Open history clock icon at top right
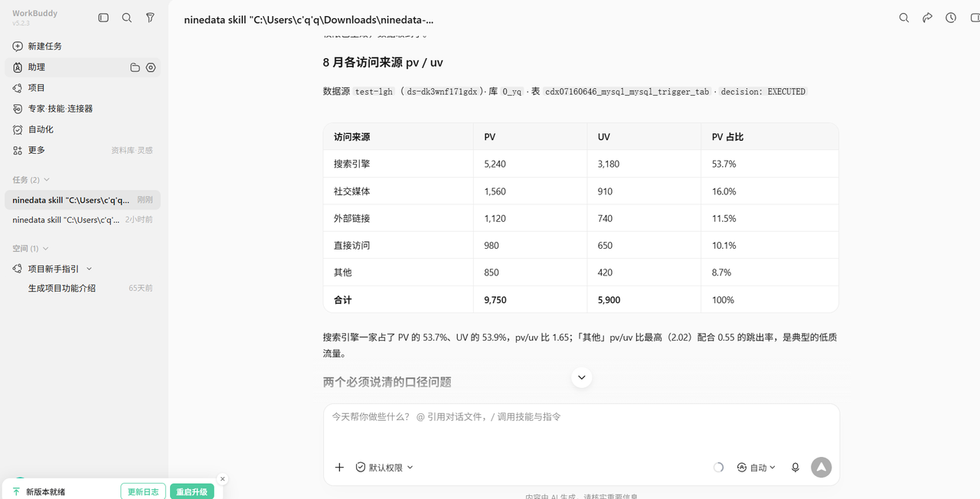980x499 pixels. [x=951, y=18]
